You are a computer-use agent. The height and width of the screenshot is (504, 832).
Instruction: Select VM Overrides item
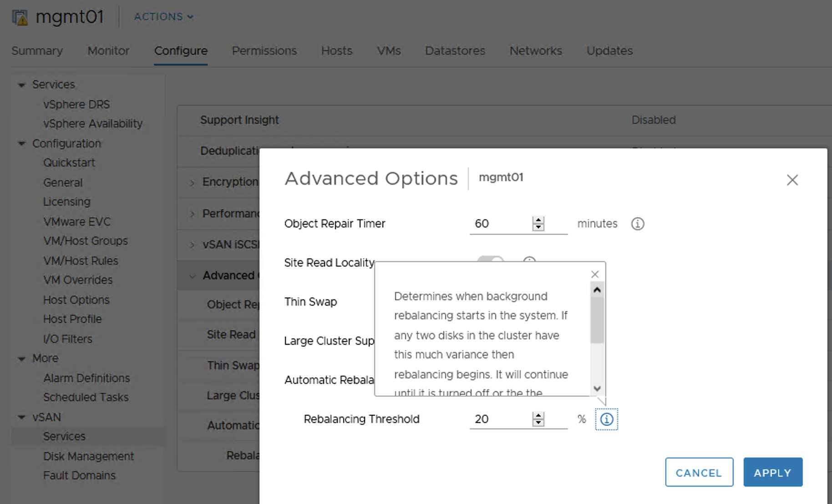(78, 280)
